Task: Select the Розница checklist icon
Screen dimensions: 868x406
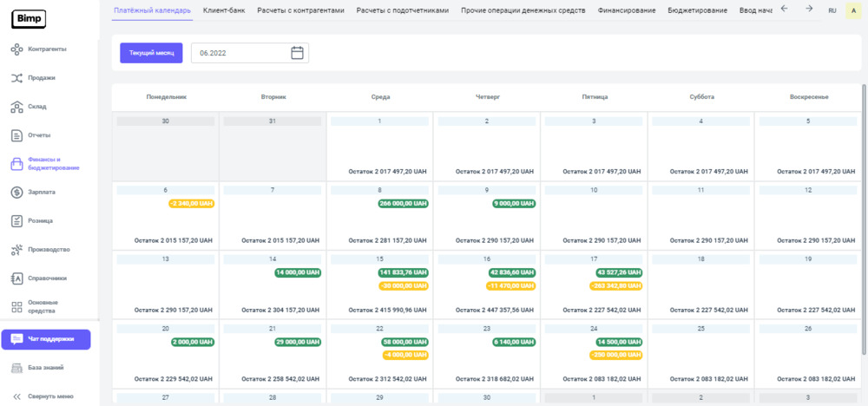Action: pyautogui.click(x=16, y=221)
